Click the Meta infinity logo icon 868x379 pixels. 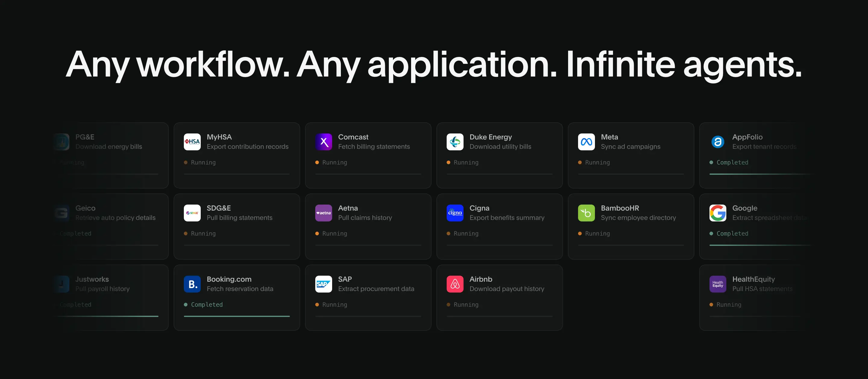coord(586,142)
